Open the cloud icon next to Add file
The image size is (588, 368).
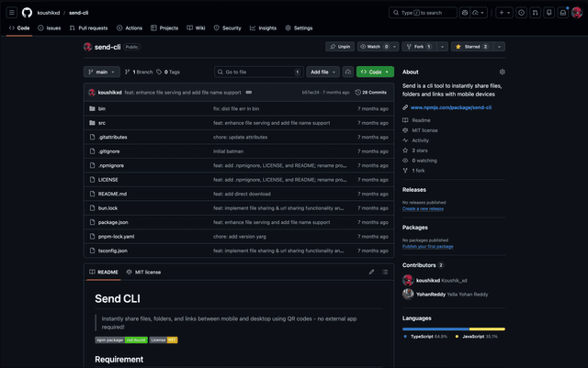(348, 72)
